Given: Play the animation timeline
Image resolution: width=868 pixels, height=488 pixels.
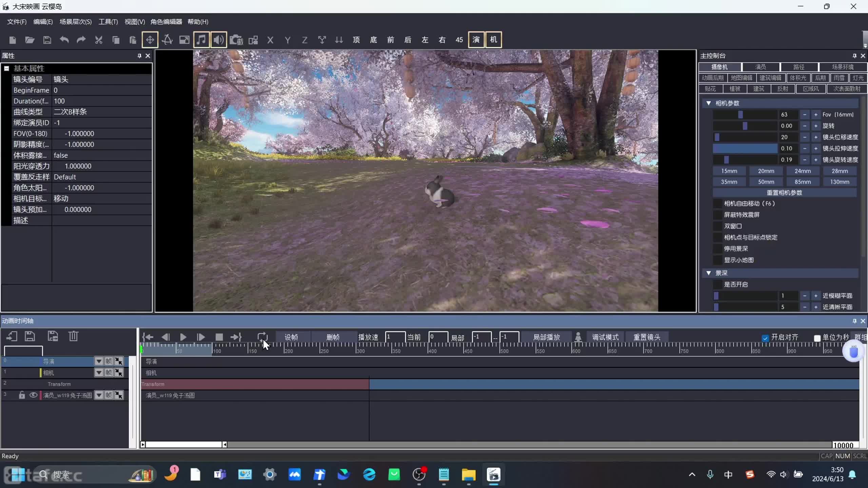Looking at the screenshot, I should click(x=183, y=337).
